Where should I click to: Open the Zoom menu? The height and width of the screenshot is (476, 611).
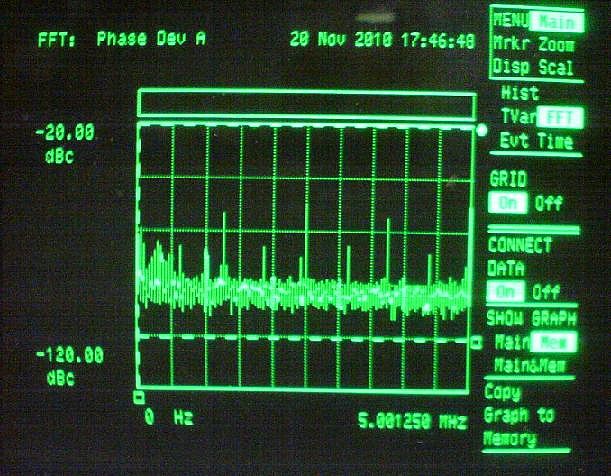[x=556, y=44]
